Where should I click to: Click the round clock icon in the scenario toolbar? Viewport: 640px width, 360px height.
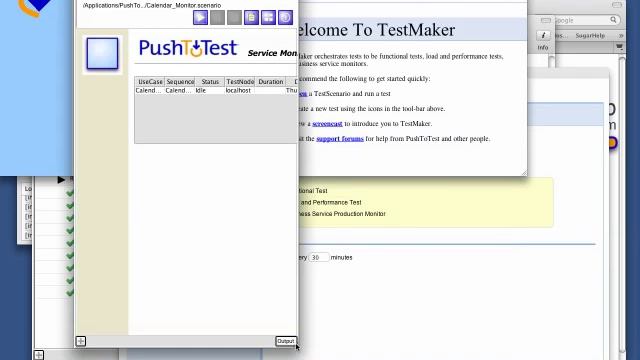285,18
